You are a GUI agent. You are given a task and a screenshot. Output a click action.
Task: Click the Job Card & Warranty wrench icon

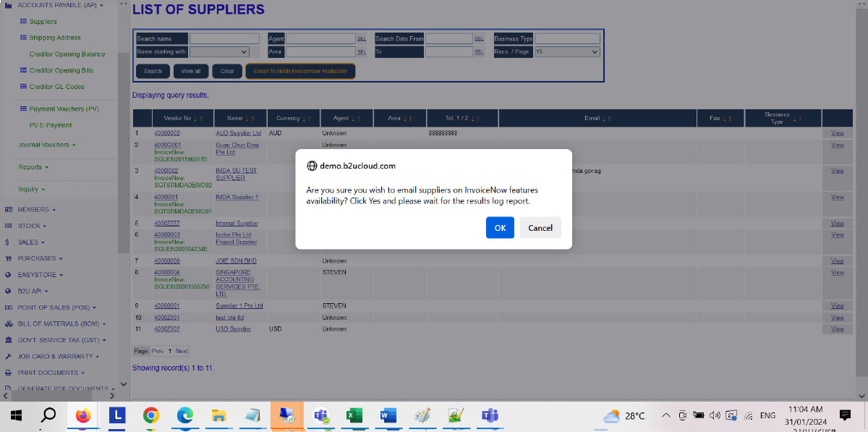[8, 357]
